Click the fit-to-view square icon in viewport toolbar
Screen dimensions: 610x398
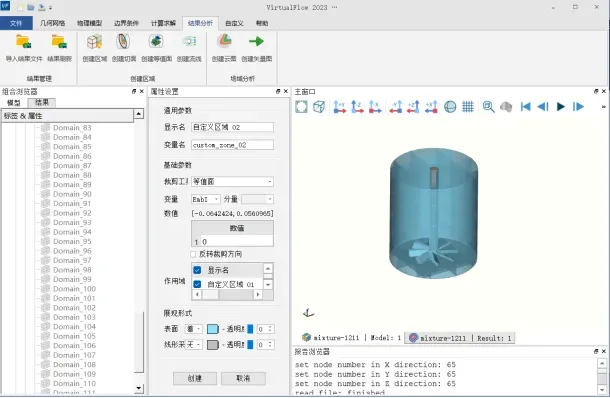click(301, 107)
